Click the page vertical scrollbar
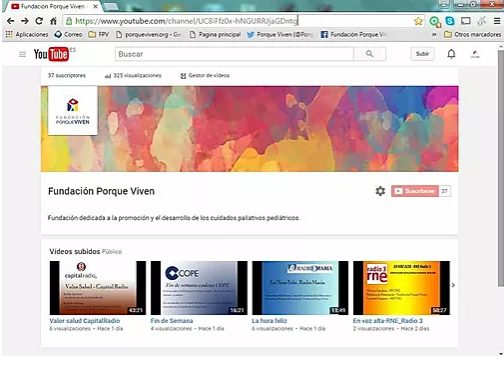The image size is (504, 368). coord(501,168)
